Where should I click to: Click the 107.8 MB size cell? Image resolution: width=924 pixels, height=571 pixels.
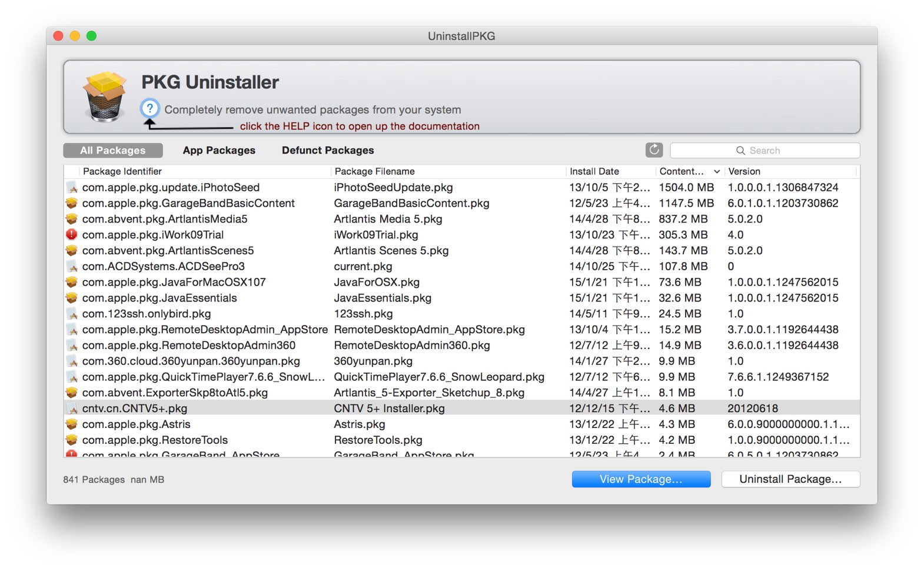pos(683,267)
